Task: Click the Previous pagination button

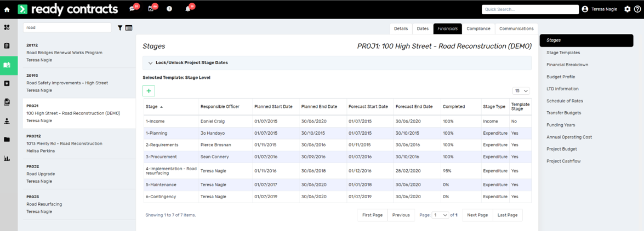Action: point(401,215)
